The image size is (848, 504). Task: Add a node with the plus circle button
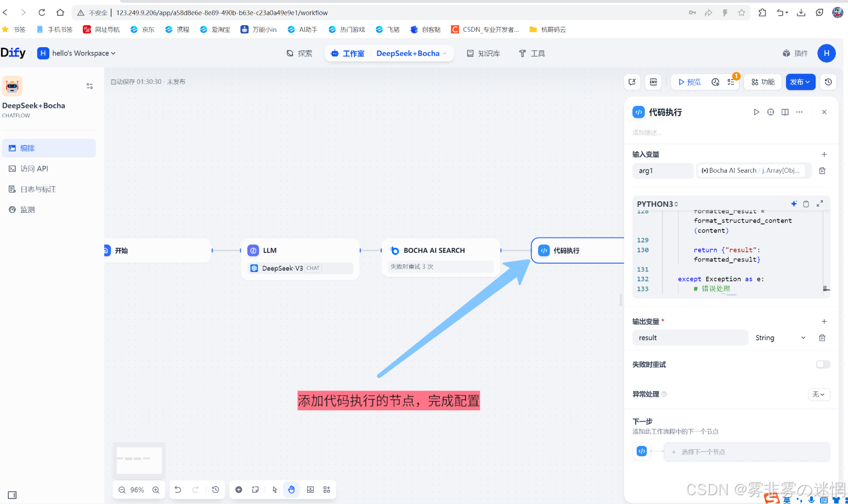click(x=239, y=490)
